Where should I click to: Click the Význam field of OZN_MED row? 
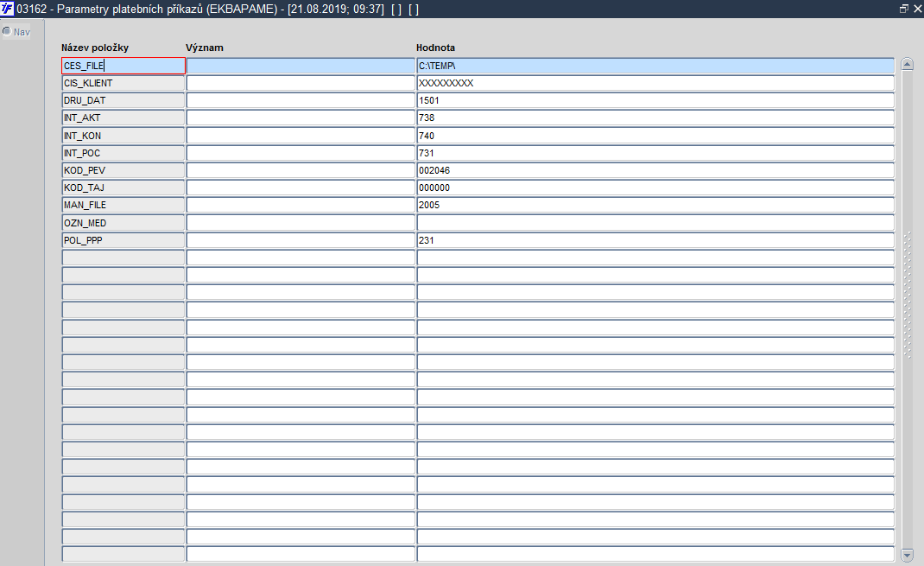(x=301, y=223)
